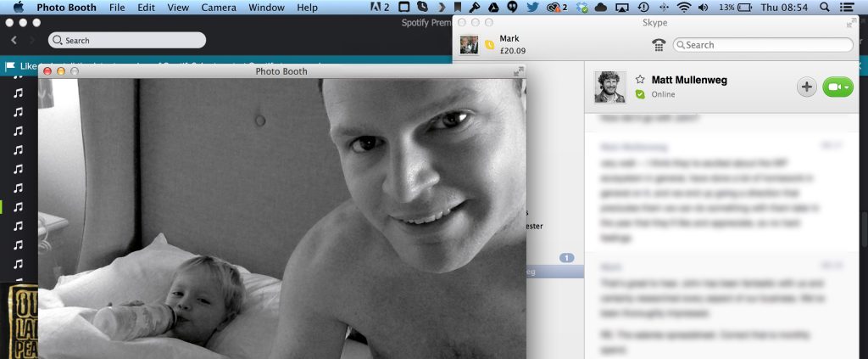
Task: Open the volume control menu
Action: point(703,7)
